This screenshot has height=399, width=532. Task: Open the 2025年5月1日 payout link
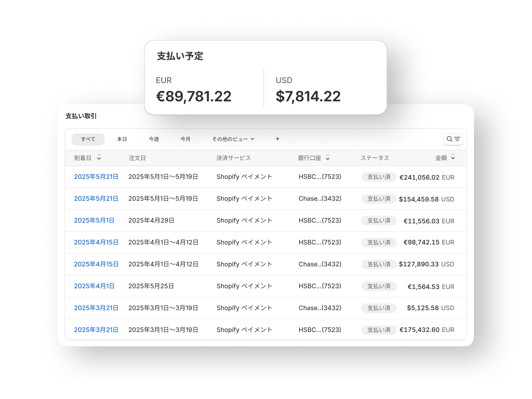pyautogui.click(x=94, y=221)
